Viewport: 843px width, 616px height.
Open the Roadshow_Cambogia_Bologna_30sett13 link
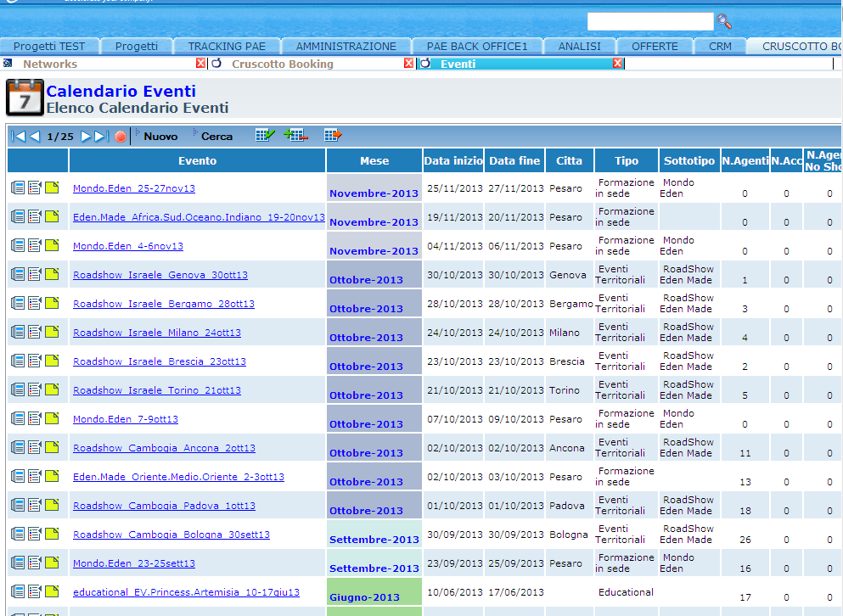tap(171, 535)
